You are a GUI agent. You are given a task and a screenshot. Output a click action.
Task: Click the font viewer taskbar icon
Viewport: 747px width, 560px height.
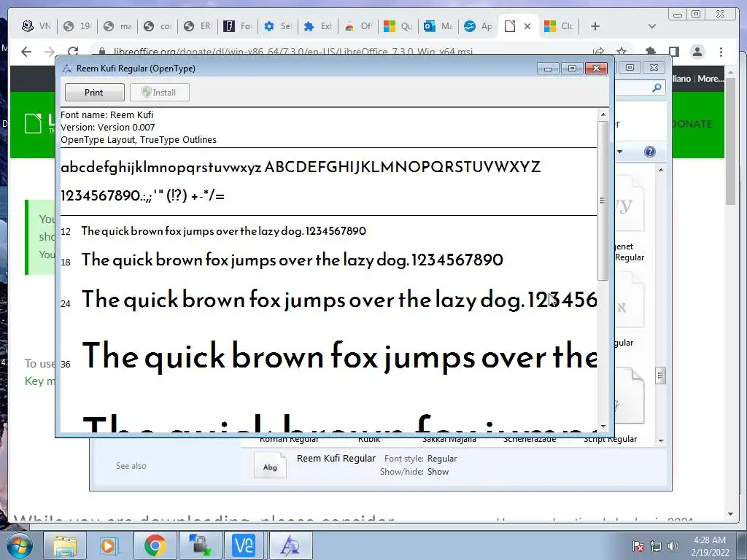[290, 545]
